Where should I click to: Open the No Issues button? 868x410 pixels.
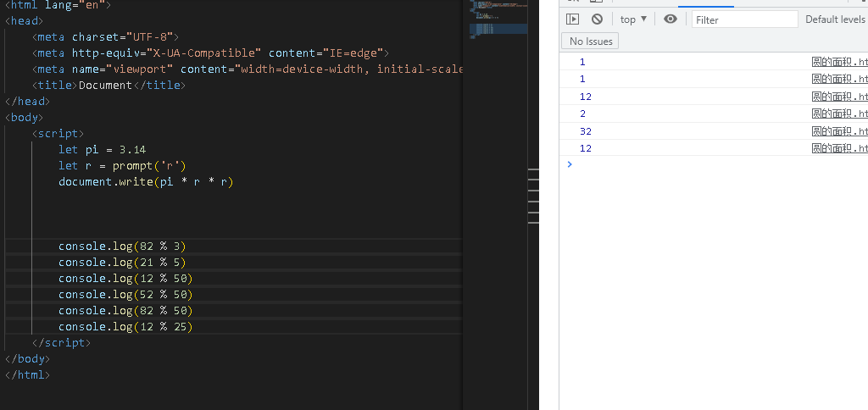point(590,41)
